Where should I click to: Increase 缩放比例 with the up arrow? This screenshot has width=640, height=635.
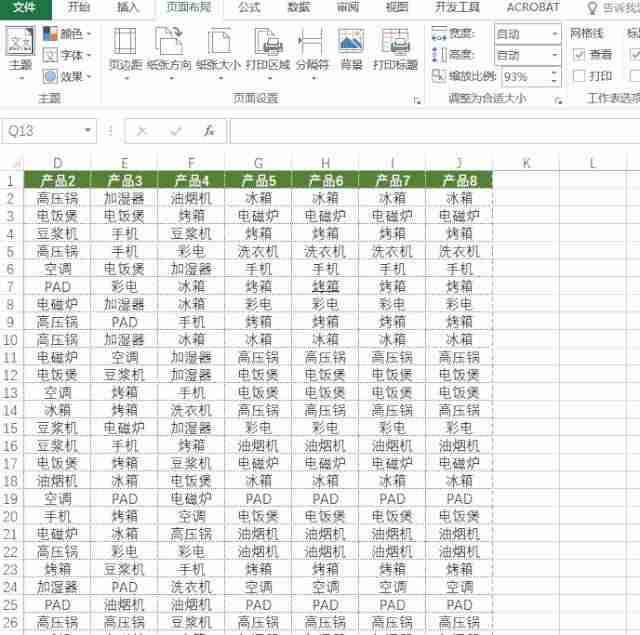[554, 73]
